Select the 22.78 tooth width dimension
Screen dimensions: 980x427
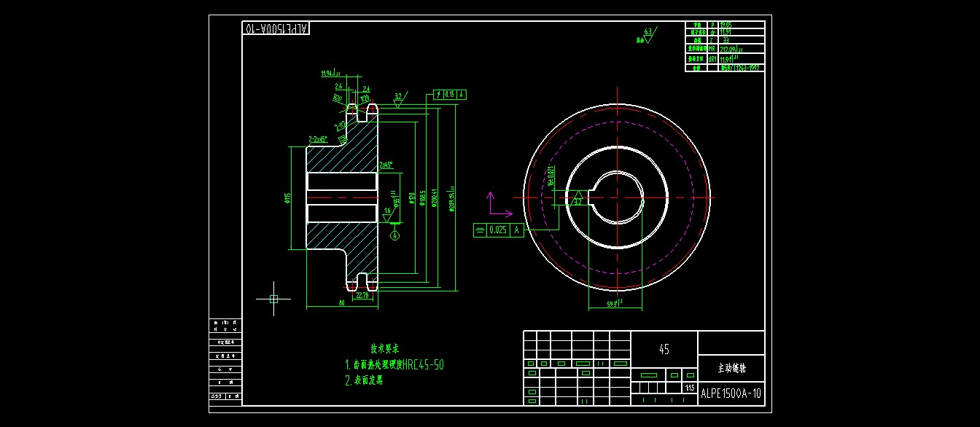coord(362,296)
